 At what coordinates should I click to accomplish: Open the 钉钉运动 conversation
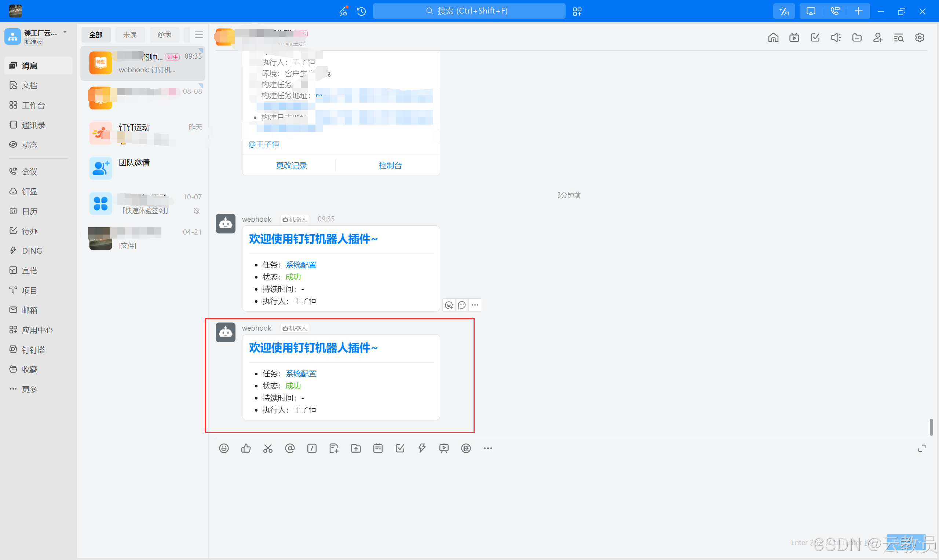click(x=143, y=133)
